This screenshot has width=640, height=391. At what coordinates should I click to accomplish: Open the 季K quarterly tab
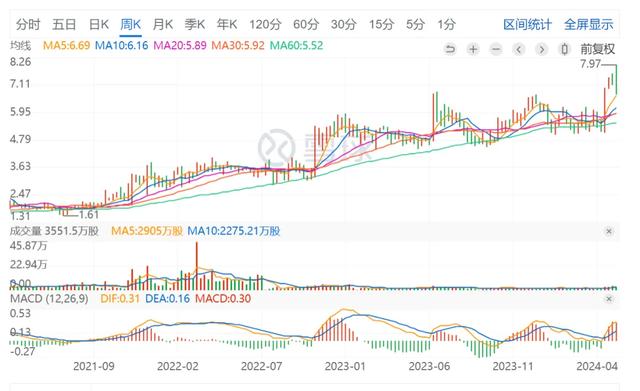(x=195, y=24)
